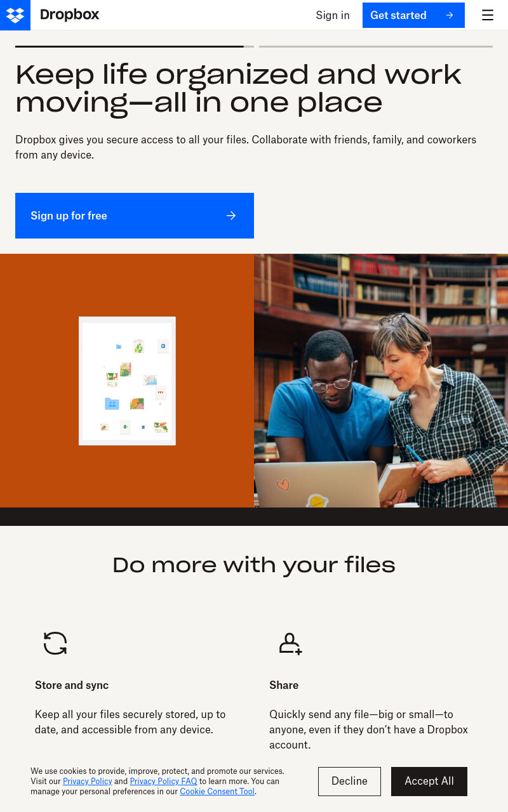Viewport: 508px width, 812px height.
Task: Open the hamburger menu icon
Action: [488, 15]
